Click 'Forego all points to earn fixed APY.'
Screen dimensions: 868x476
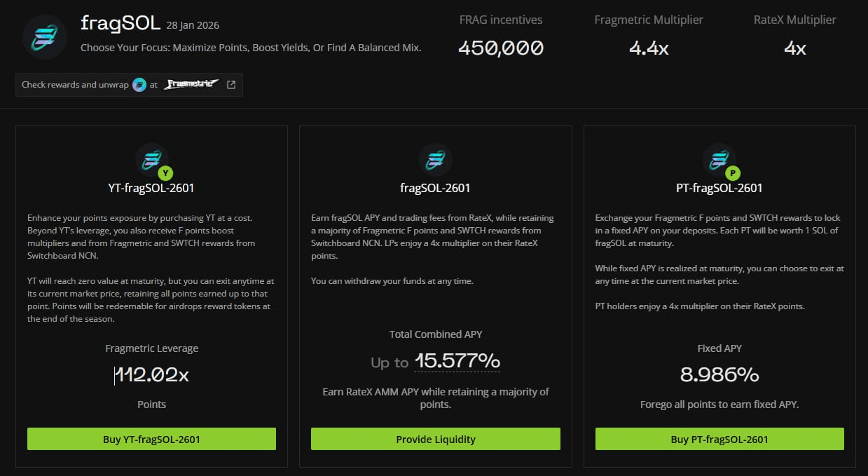point(719,404)
